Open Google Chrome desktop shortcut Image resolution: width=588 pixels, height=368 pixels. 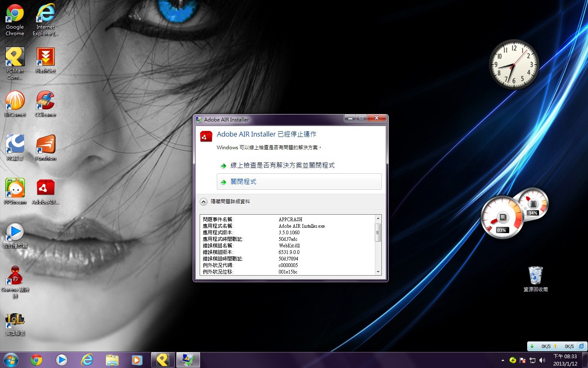coord(15,14)
